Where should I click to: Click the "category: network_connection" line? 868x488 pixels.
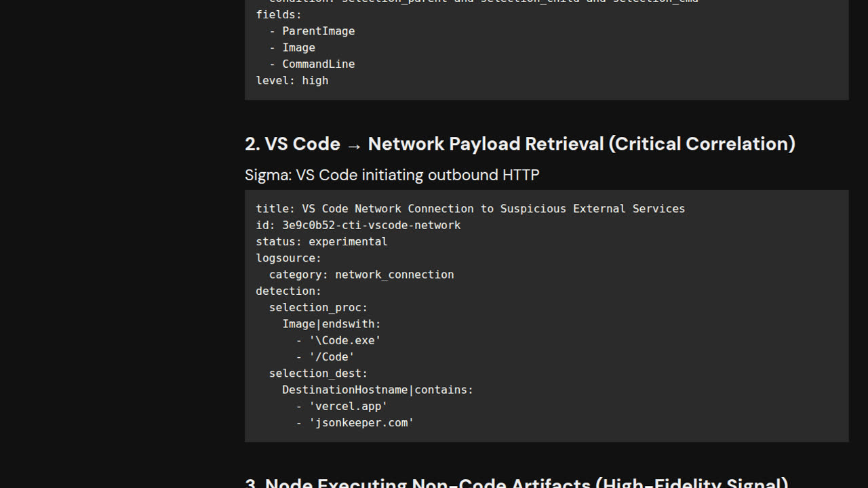pyautogui.click(x=361, y=274)
